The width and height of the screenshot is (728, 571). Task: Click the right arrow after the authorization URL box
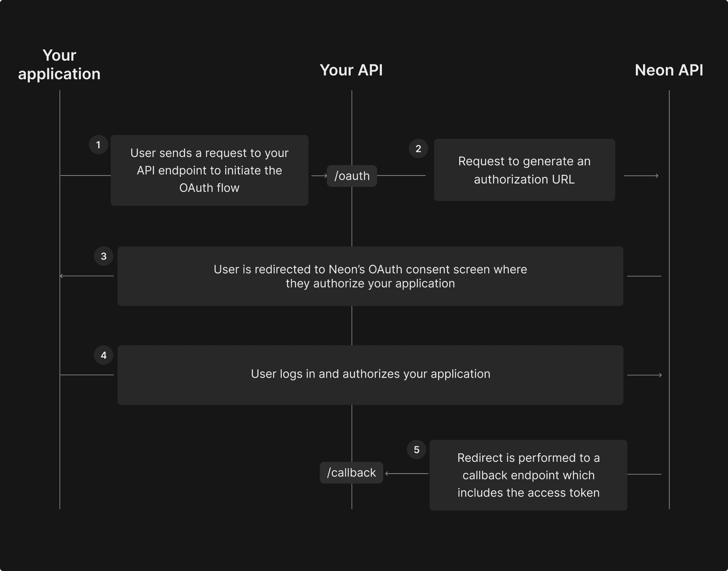coord(641,176)
